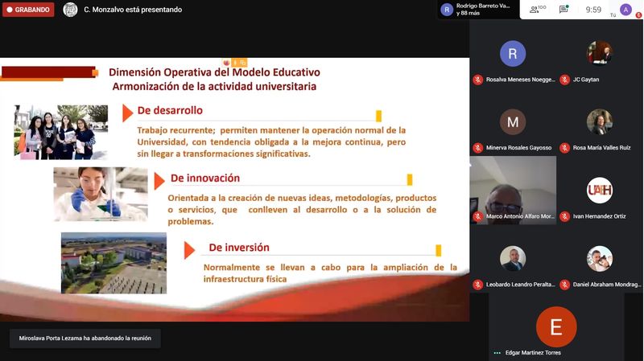
Task: Click the orange arrow beside 'De inversión'
Action: pyautogui.click(x=189, y=250)
